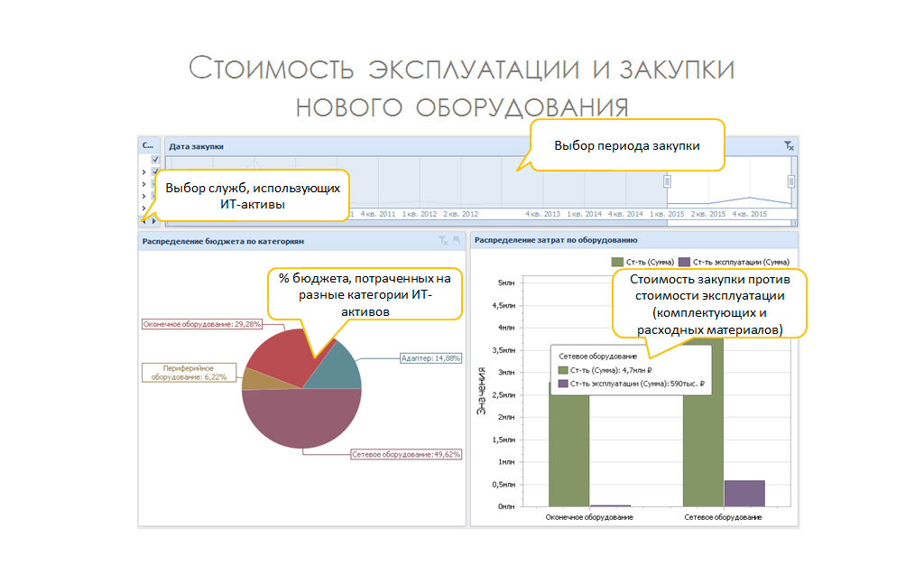Click tooltip line Ст-ть (Сумма): 4,7млн

pos(611,371)
